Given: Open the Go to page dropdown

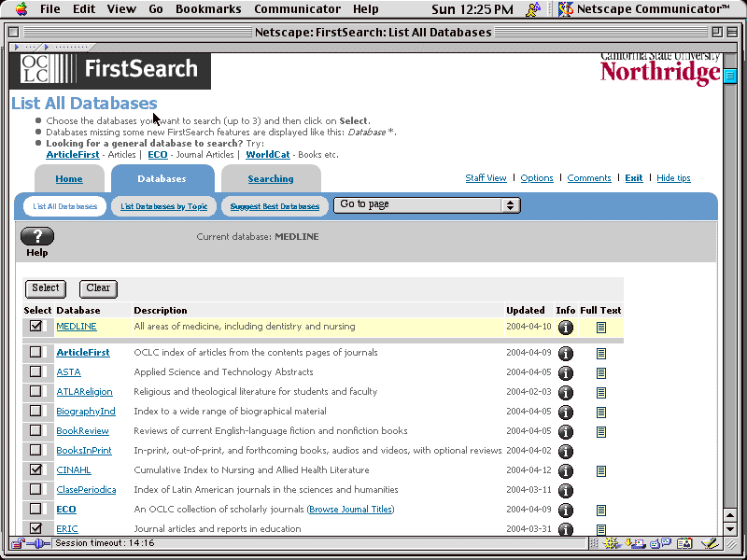Looking at the screenshot, I should (427, 204).
